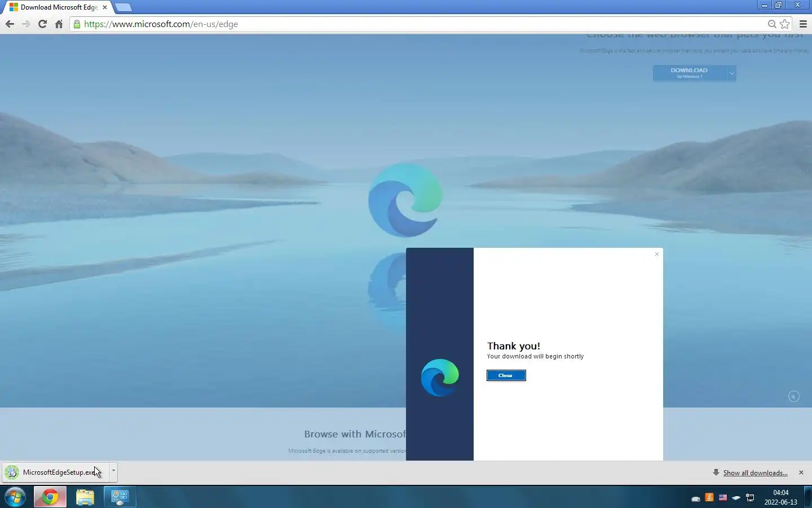Click the Chrome icon in the taskbar

click(50, 497)
